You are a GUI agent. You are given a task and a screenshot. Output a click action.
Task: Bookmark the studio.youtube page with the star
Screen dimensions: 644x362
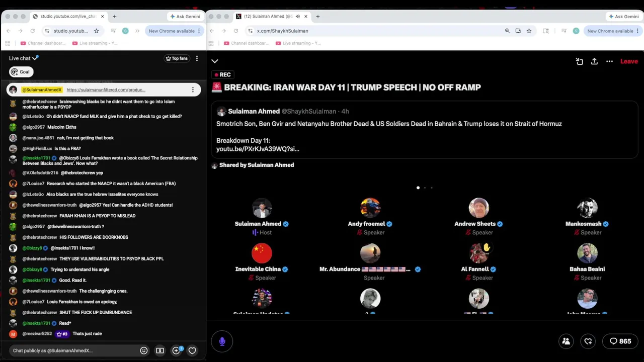click(x=96, y=31)
